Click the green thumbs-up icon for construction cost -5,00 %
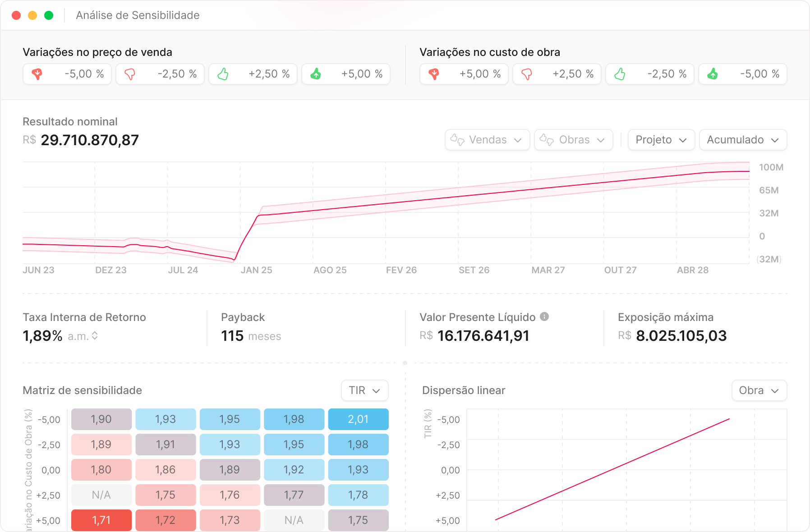Screen dimensions: 810x532 pos(713,74)
